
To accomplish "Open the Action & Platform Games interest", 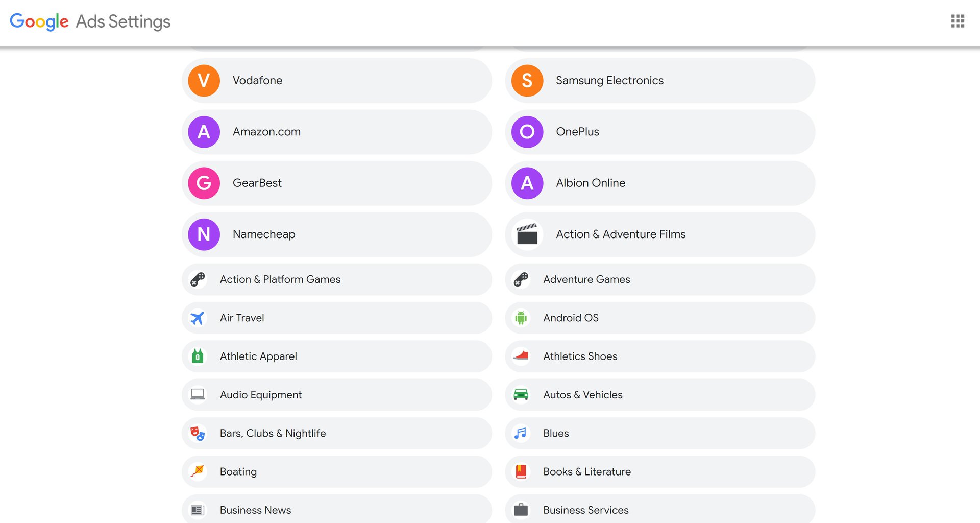I will (337, 279).
